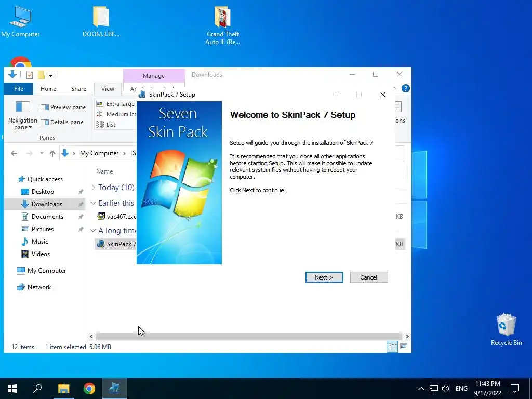Expand the Today (10) group
532x399 pixels.
[x=93, y=187]
